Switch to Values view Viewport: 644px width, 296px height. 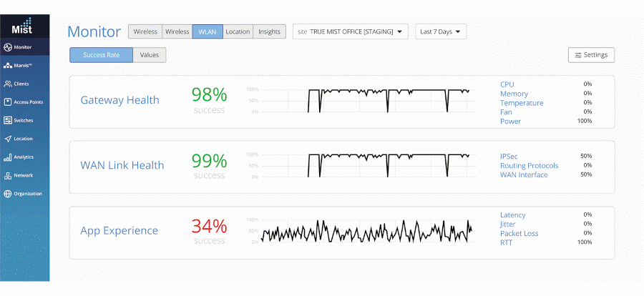tap(150, 55)
